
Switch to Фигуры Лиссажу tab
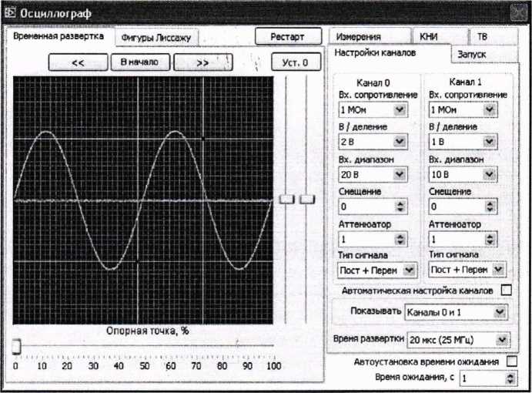click(x=157, y=37)
